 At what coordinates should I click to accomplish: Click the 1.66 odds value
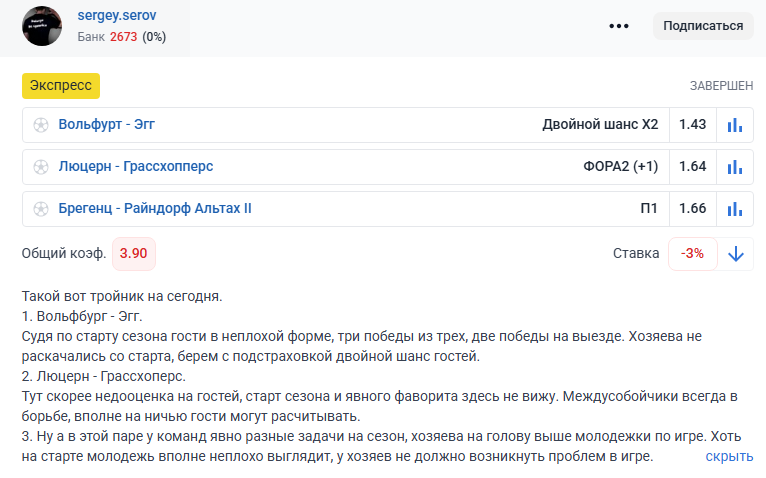692,209
